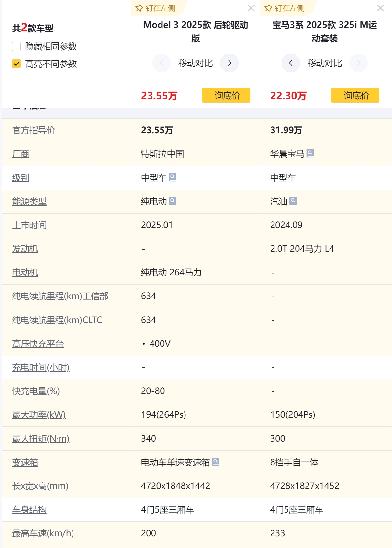The height and width of the screenshot is (548, 392).
Task: Click 询底价 for the Model 3
Action: [226, 95]
